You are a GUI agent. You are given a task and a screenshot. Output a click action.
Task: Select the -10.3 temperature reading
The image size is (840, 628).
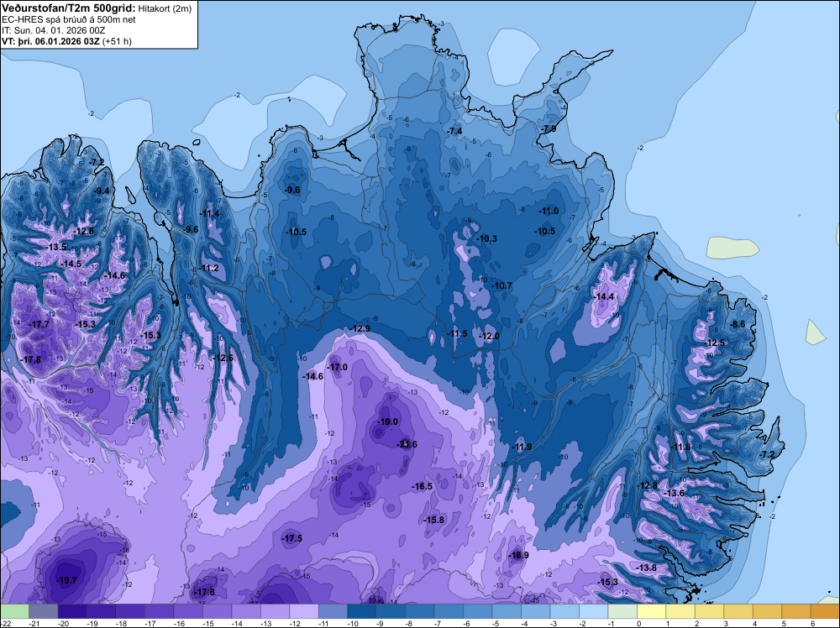(x=486, y=238)
